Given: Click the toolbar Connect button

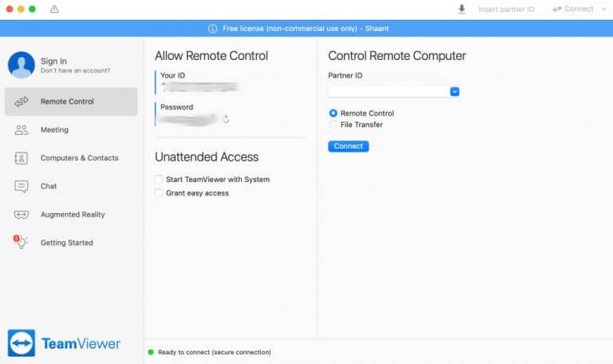Looking at the screenshot, I should click(574, 9).
